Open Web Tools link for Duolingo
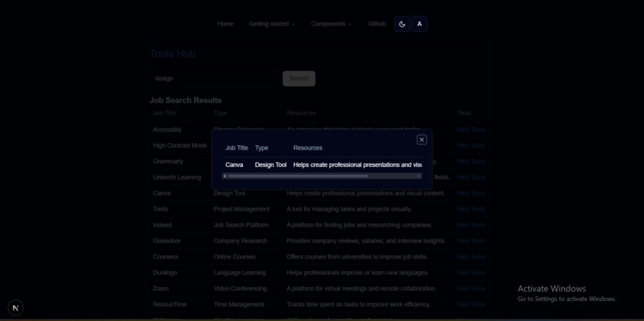Screen dimensions: 644x321 click(x=471, y=272)
